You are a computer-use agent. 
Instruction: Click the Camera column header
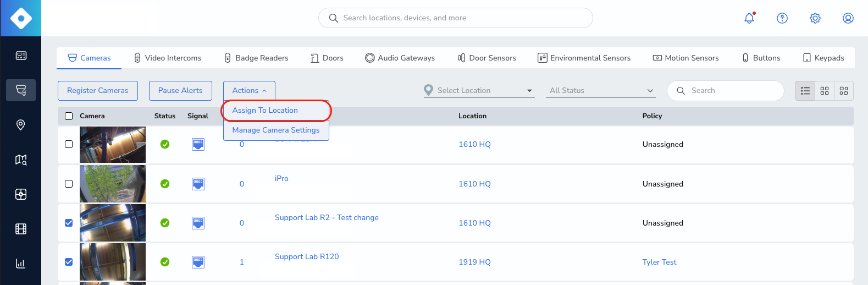tap(92, 116)
